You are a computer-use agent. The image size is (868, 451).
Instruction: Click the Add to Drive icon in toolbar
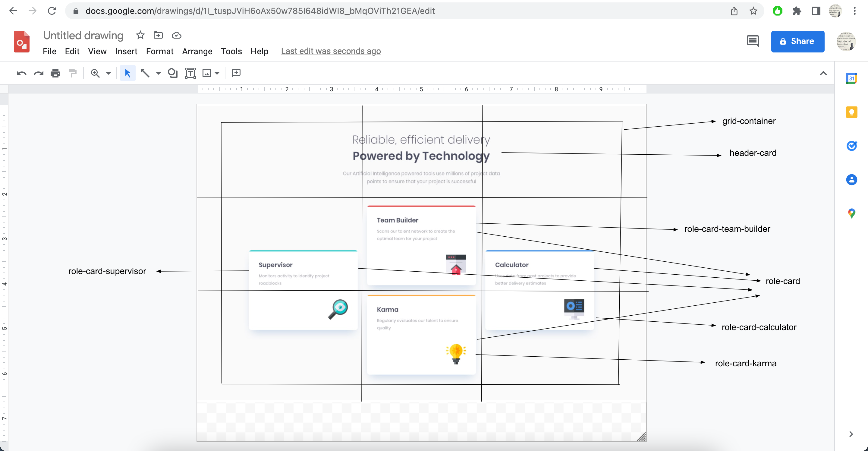pos(158,36)
